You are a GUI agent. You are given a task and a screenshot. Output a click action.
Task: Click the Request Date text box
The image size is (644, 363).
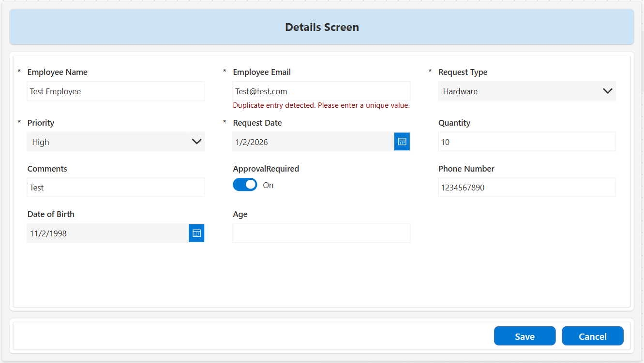pyautogui.click(x=313, y=142)
